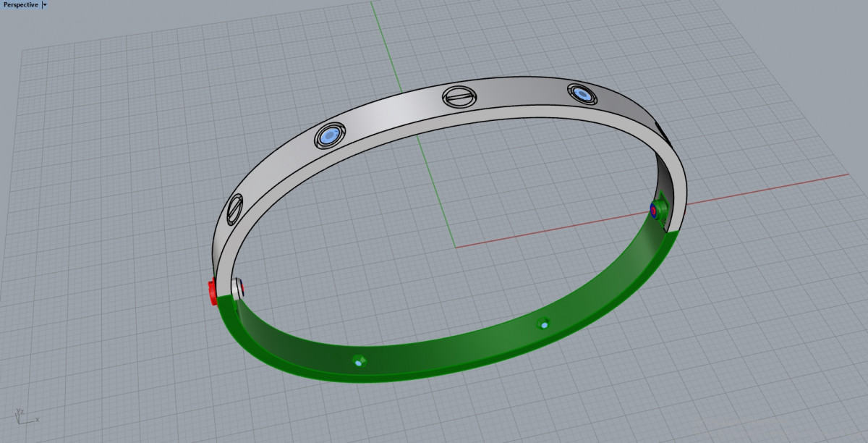
Task: Click the left gem setting inside green band
Action: point(358,360)
